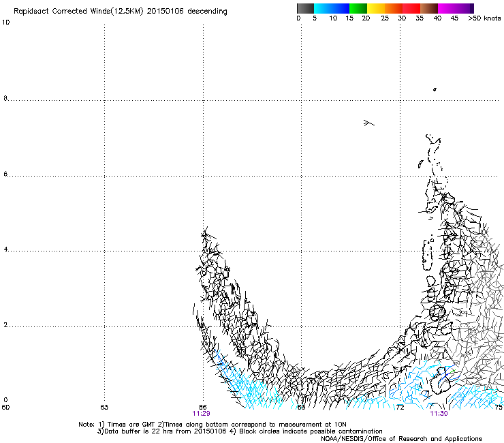Click the longitude axis label '66'
The height and width of the screenshot is (443, 504).
(203, 408)
